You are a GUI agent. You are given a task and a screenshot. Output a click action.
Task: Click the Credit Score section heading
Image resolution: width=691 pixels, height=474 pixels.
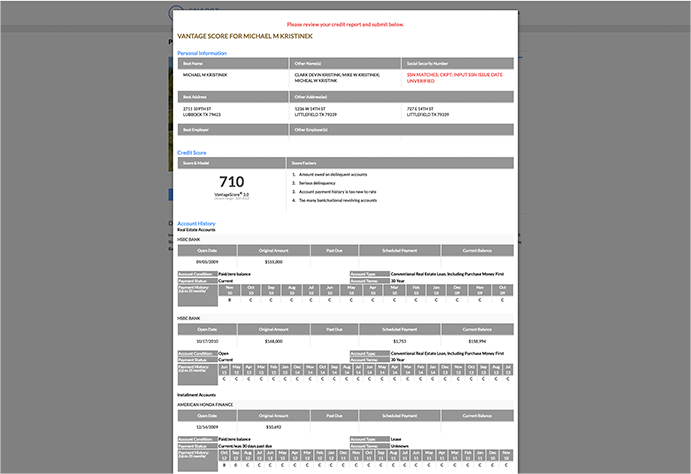(x=192, y=153)
